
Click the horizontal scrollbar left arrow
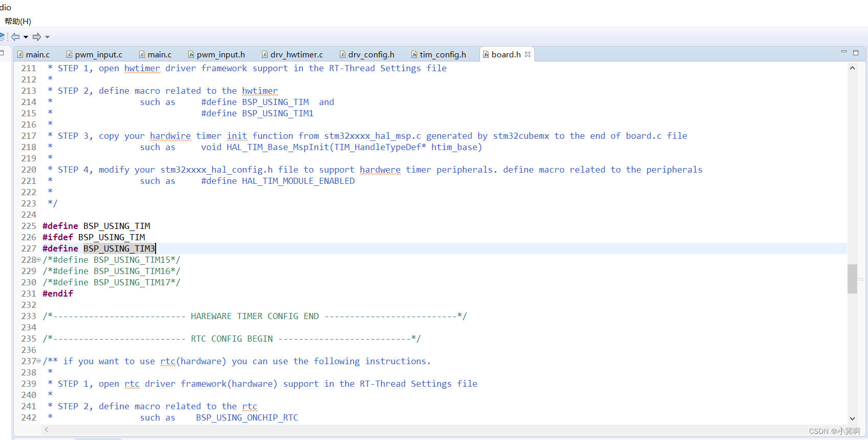(x=47, y=430)
